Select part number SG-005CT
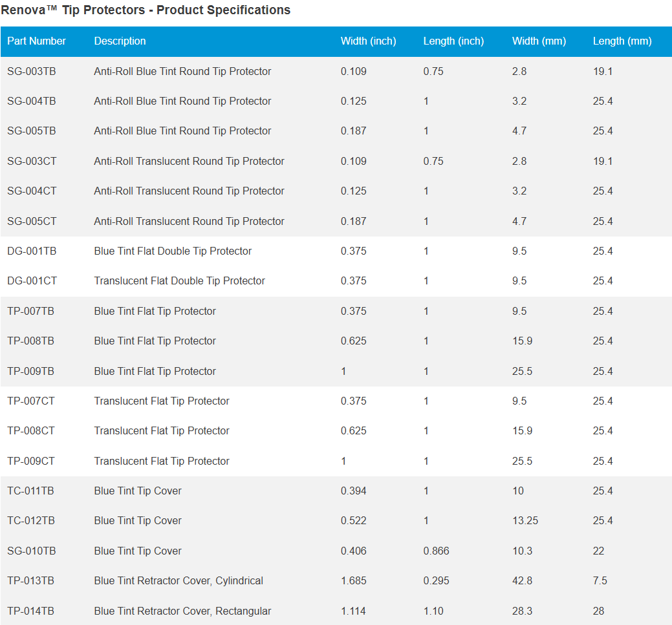This screenshot has height=625, width=672. tap(32, 222)
